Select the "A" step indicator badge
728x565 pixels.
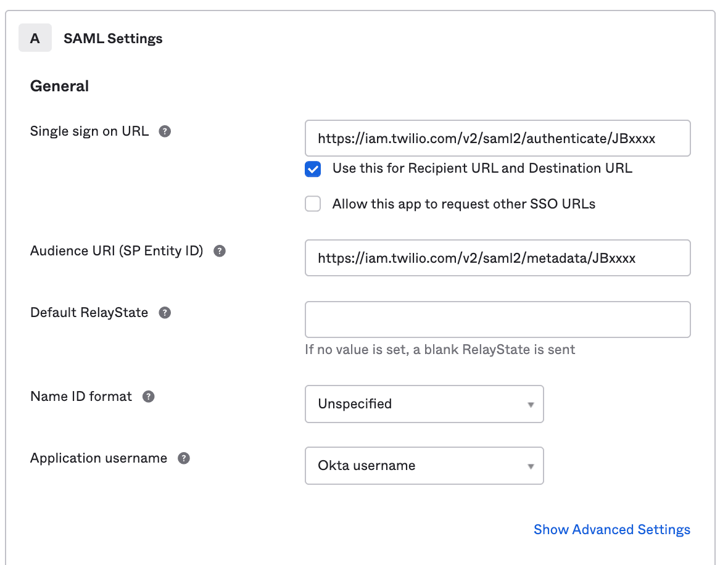click(x=35, y=38)
